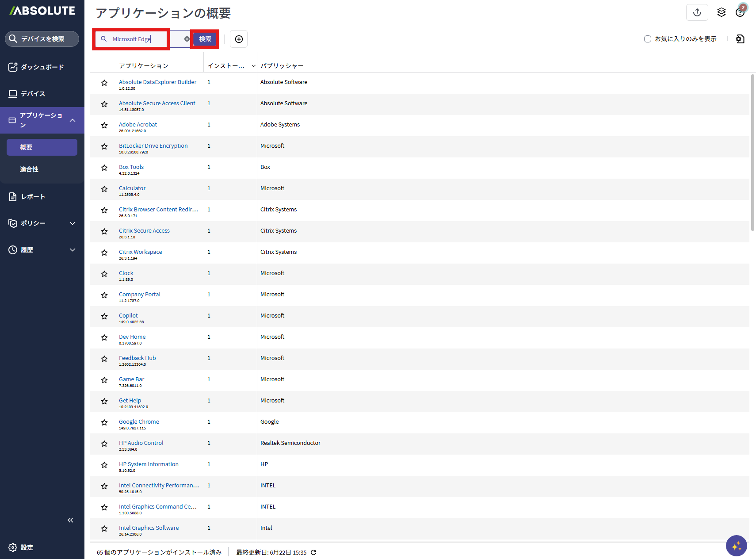Open the インストール column sort dropdown arrow

pos(253,66)
